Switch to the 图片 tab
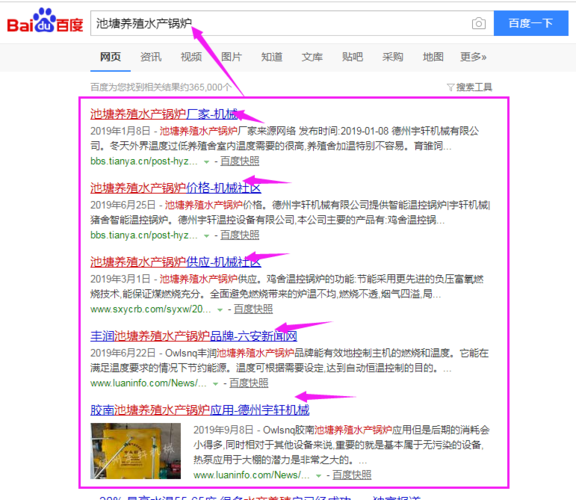Screen dimensions: 576x500 point(231,57)
